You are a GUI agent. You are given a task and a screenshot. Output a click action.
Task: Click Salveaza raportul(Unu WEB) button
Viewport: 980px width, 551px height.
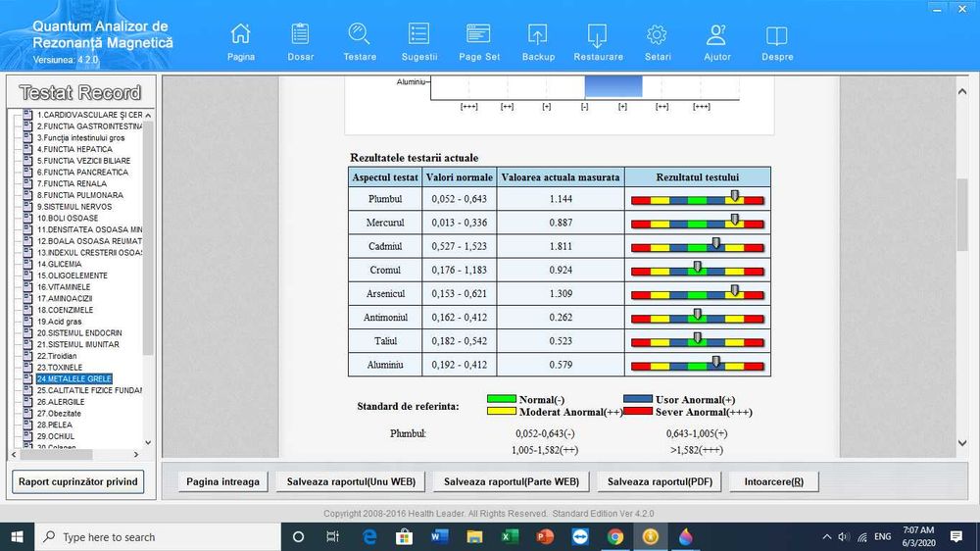point(351,481)
